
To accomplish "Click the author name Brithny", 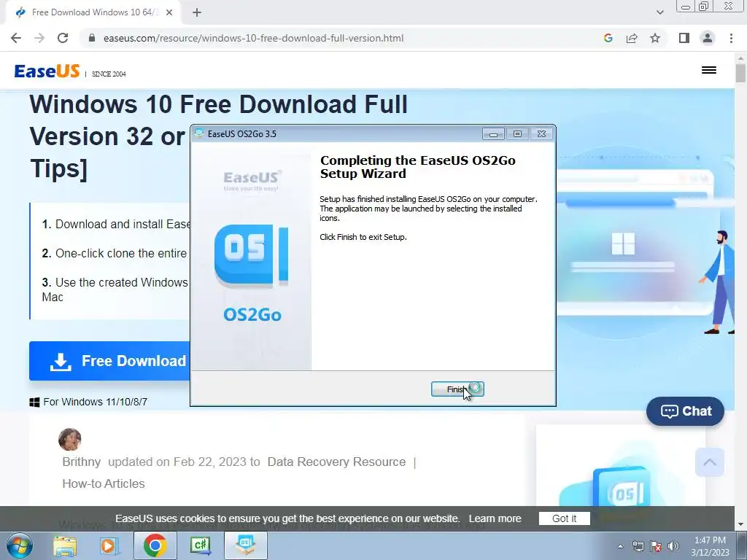I will coord(82,462).
